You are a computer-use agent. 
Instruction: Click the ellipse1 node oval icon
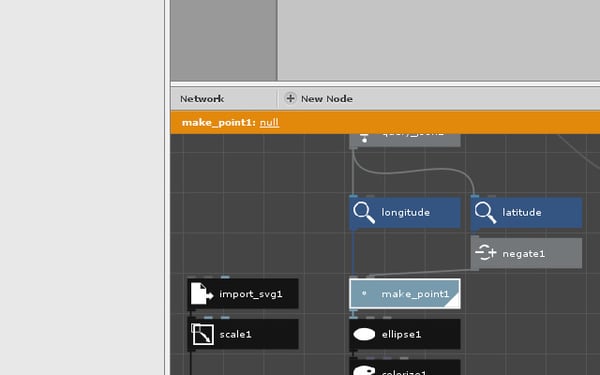pos(364,334)
